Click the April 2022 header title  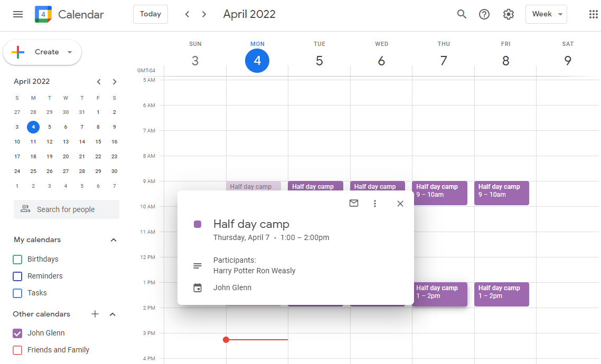coord(249,14)
